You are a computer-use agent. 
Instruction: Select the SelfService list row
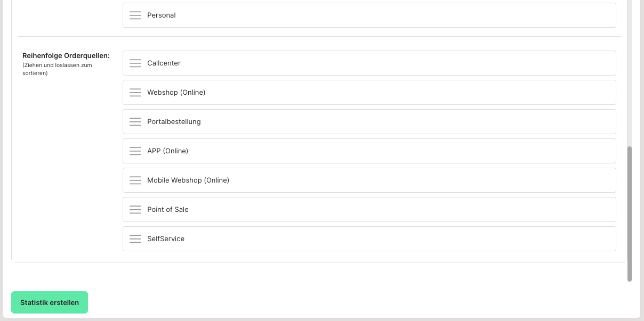[369, 239]
